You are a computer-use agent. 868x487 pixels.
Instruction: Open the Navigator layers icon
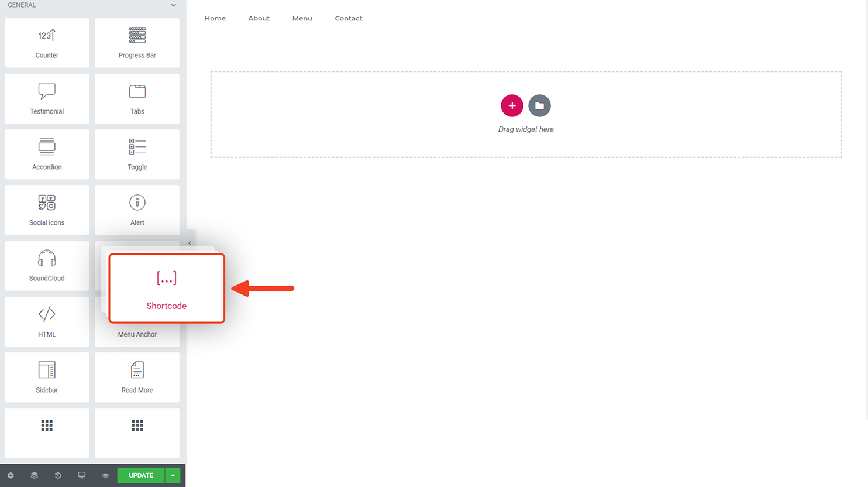point(35,475)
